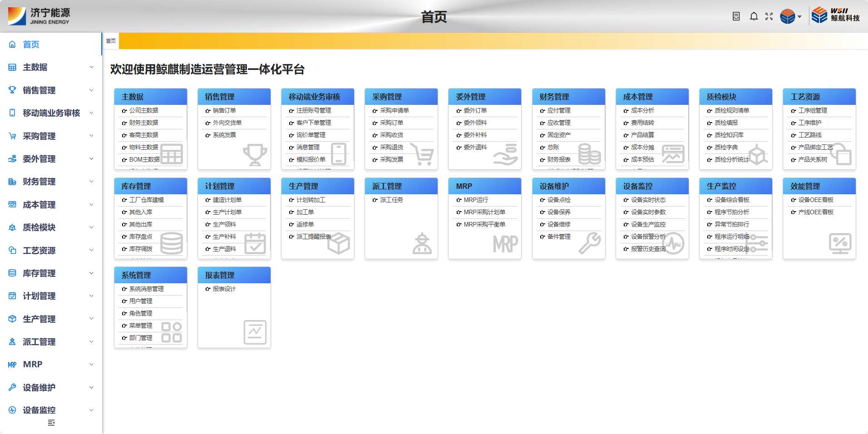868x434 pixels.
Task: Click the 主数据 table icon in the sidebar
Action: click(x=12, y=67)
